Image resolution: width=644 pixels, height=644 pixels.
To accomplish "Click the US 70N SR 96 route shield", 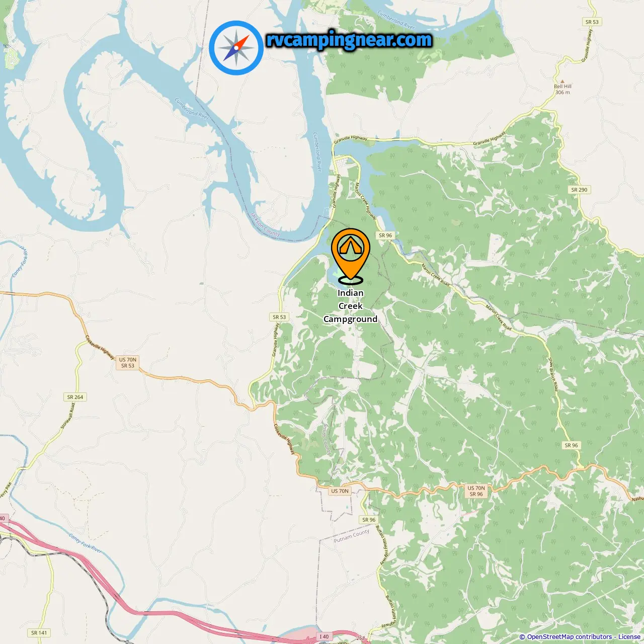I will click(476, 491).
